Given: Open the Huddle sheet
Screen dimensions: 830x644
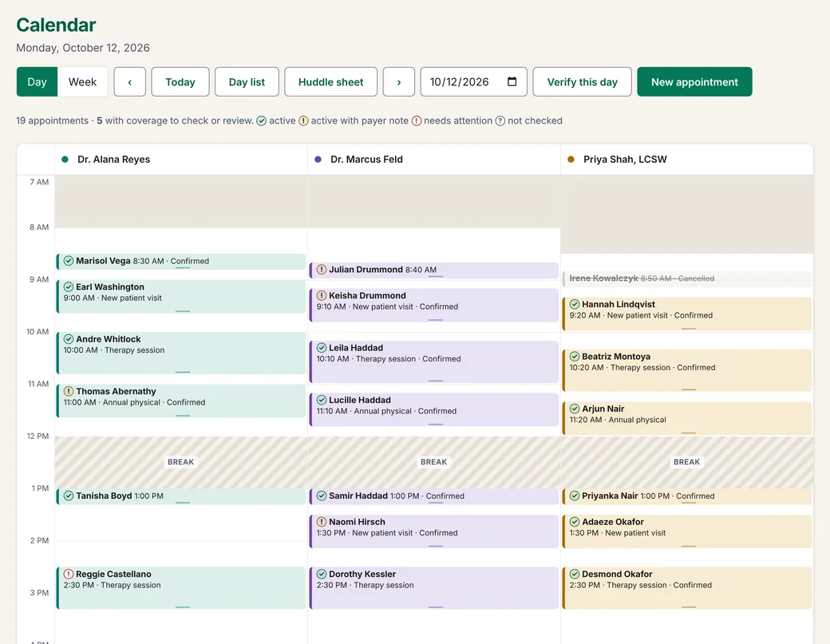Looking at the screenshot, I should tap(331, 82).
